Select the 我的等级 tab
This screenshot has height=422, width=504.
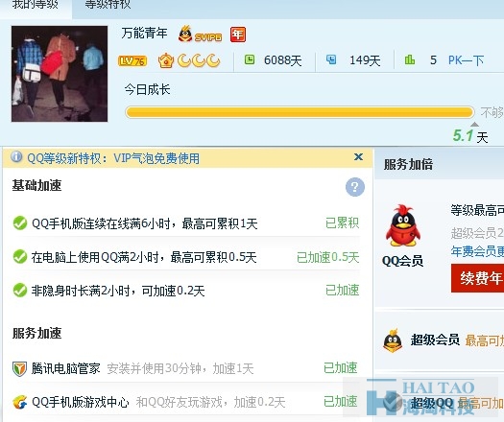click(36, 5)
